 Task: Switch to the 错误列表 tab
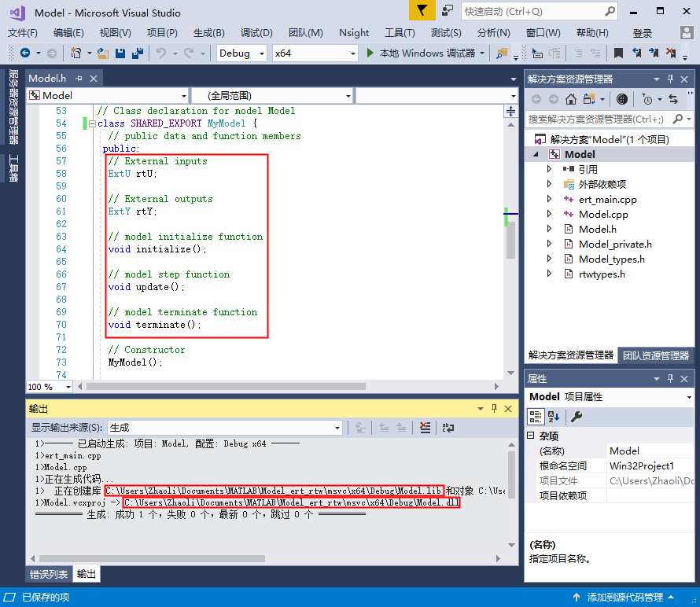(x=49, y=574)
